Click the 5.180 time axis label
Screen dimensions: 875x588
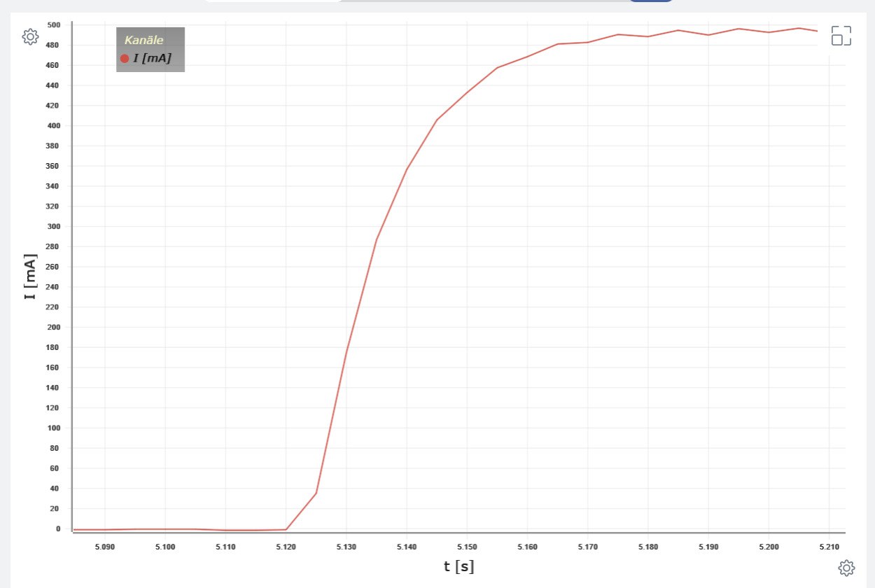(x=648, y=545)
